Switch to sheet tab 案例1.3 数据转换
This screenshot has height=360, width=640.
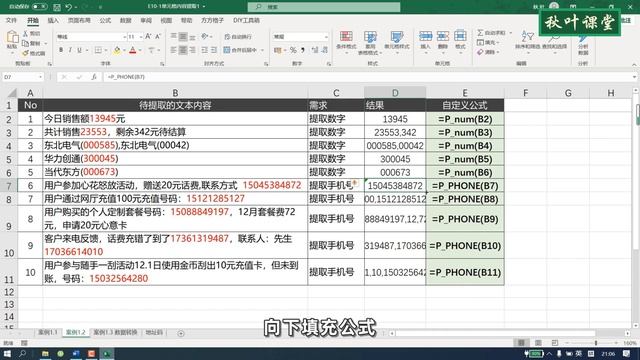click(x=116, y=332)
